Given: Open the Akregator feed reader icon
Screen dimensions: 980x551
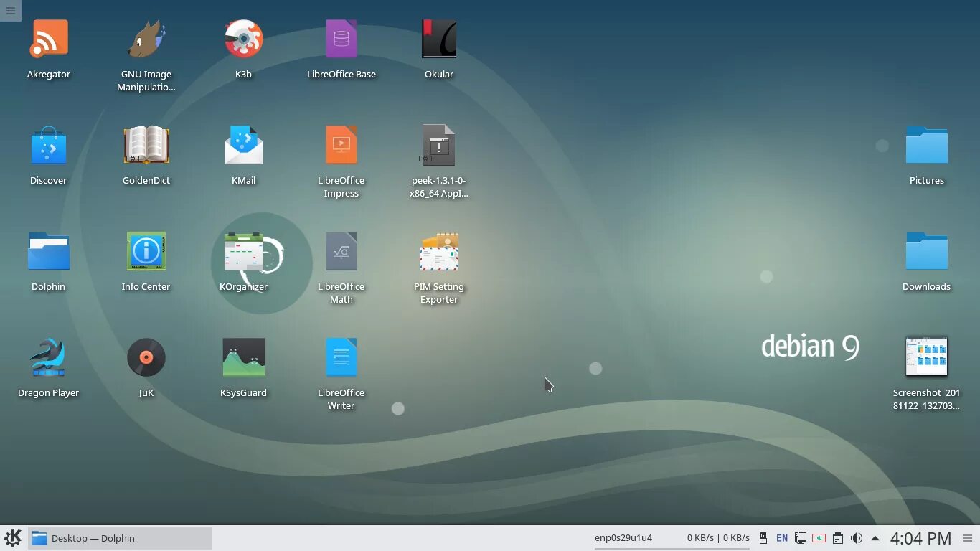Looking at the screenshot, I should [x=49, y=39].
